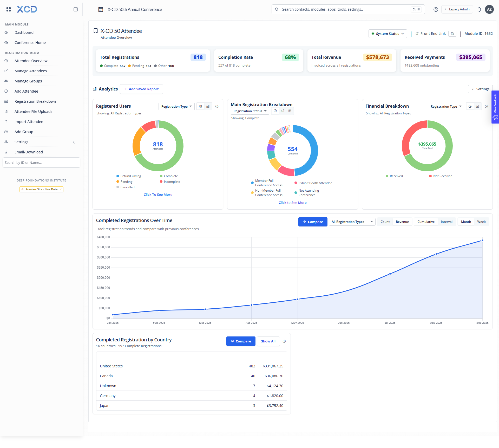Click Click To See More under Registered Users
Screen dimensions: 499x448
click(x=158, y=194)
